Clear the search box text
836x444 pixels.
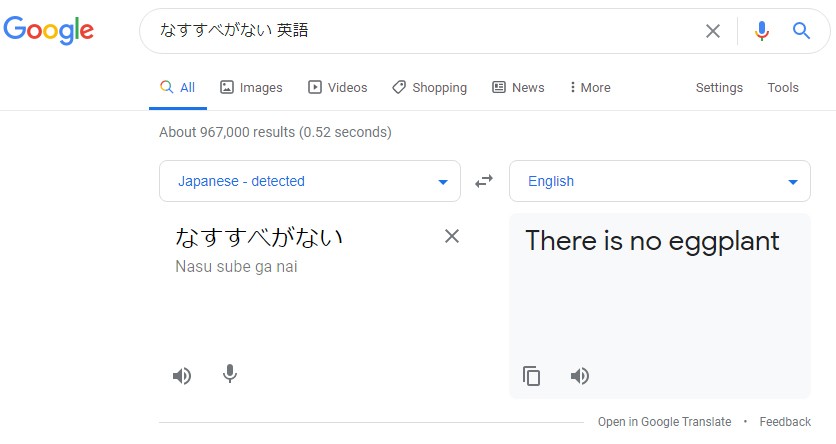point(713,31)
